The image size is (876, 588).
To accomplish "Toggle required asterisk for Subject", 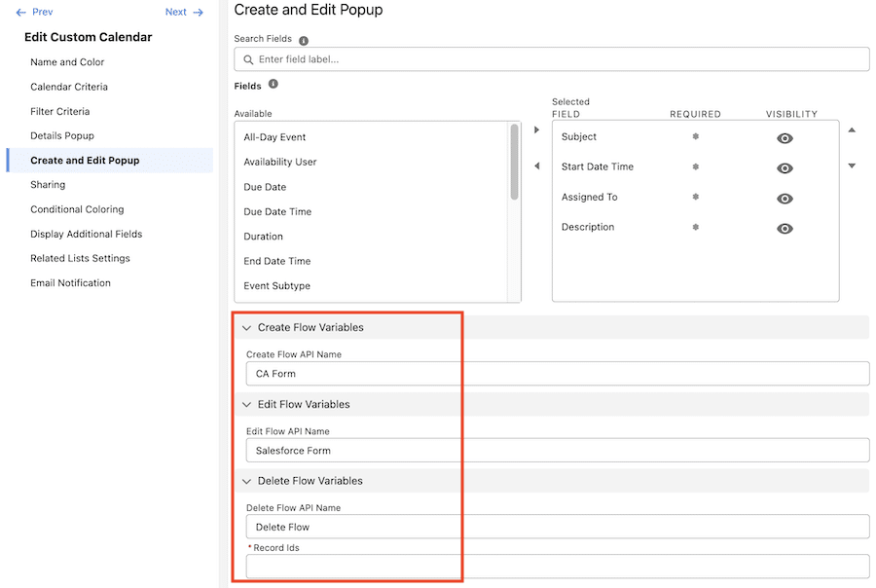I will point(696,136).
